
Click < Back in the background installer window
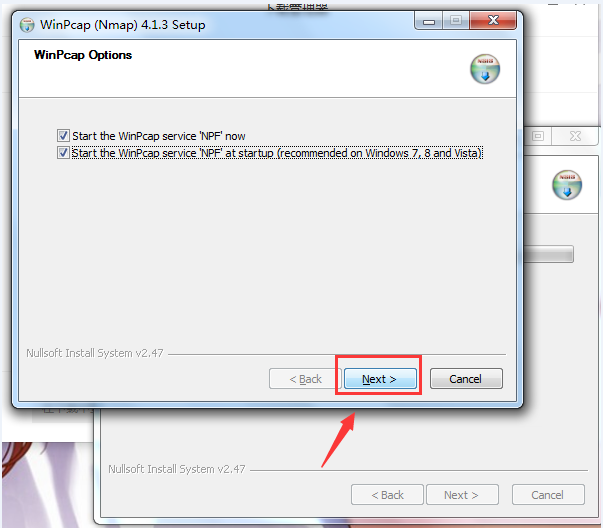pyautogui.click(x=387, y=495)
